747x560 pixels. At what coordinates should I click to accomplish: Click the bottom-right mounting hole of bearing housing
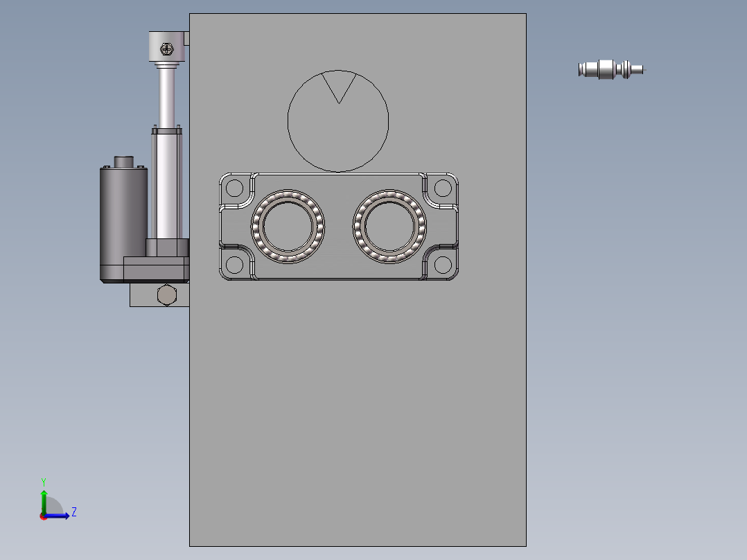click(443, 265)
